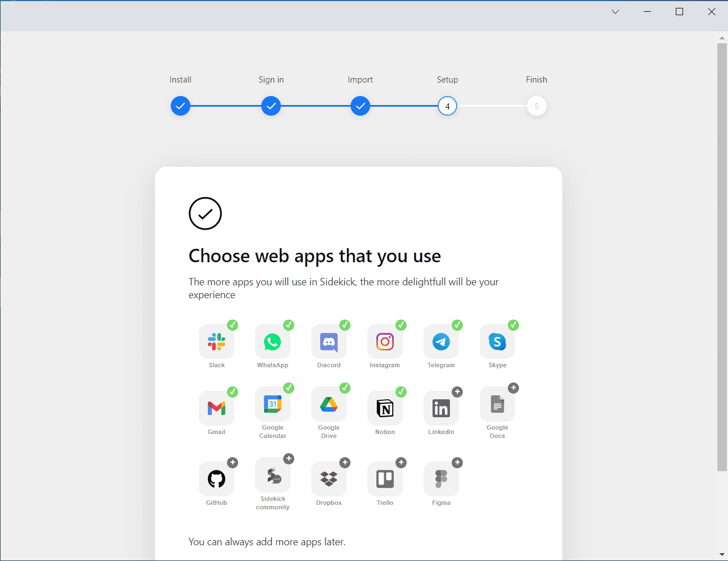This screenshot has height=561, width=728.
Task: Skip to the Finish step 5
Action: [x=536, y=106]
